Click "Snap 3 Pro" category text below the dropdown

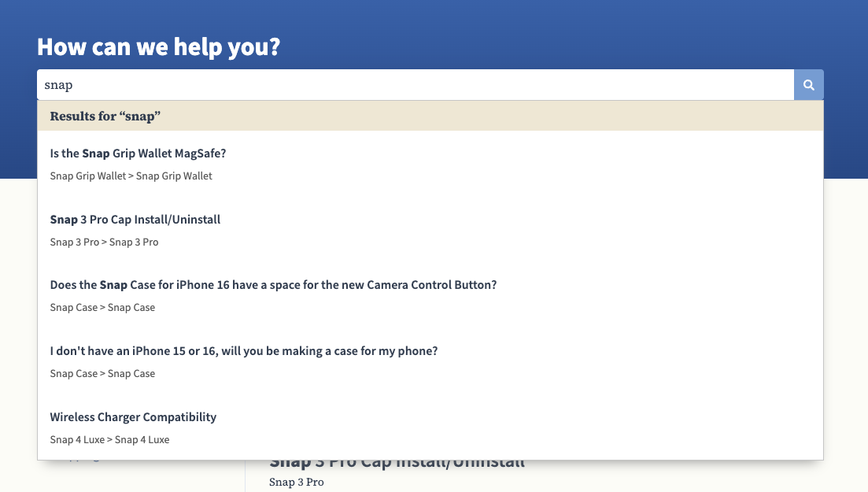[x=296, y=482]
